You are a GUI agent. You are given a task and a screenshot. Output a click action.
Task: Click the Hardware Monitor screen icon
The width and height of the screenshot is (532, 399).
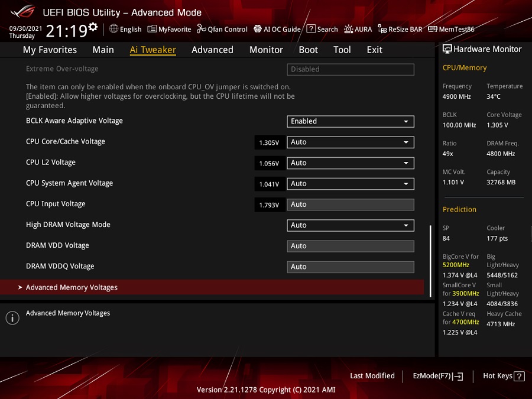pyautogui.click(x=447, y=49)
